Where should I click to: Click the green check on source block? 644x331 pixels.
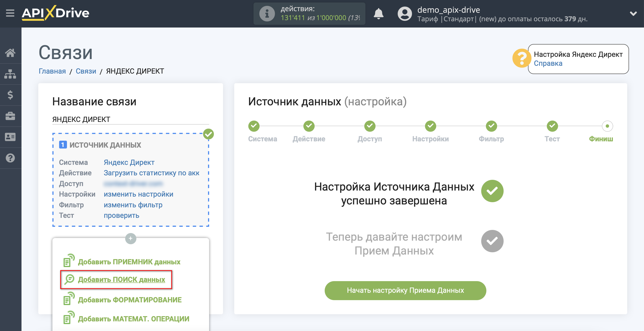(208, 134)
